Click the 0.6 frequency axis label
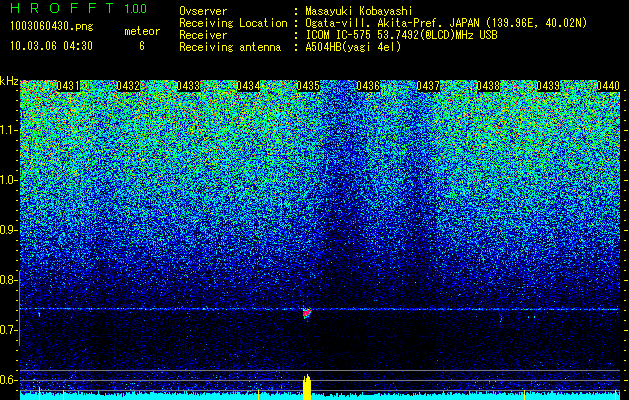Viewport: 629px width, 400px height. [8, 380]
